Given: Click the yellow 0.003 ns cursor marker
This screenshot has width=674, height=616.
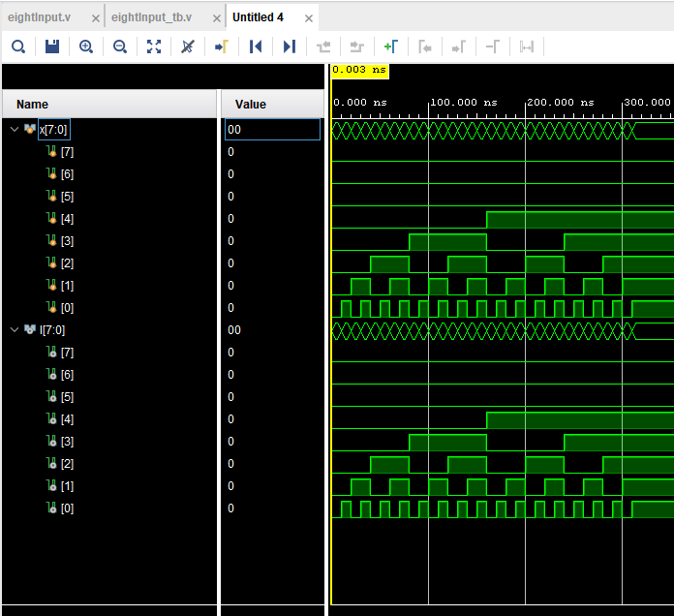Looking at the screenshot, I should [x=359, y=71].
